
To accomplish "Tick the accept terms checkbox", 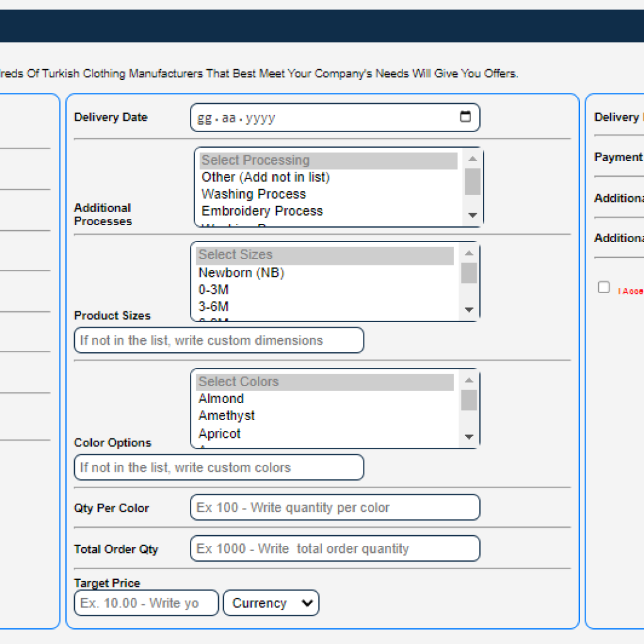I will point(604,287).
